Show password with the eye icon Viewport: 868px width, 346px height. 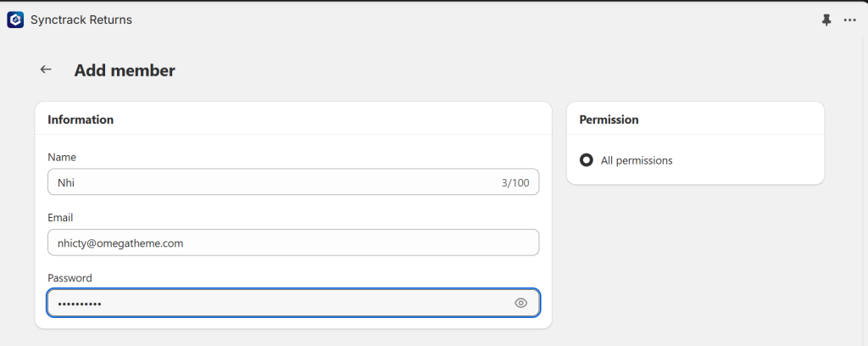click(520, 303)
